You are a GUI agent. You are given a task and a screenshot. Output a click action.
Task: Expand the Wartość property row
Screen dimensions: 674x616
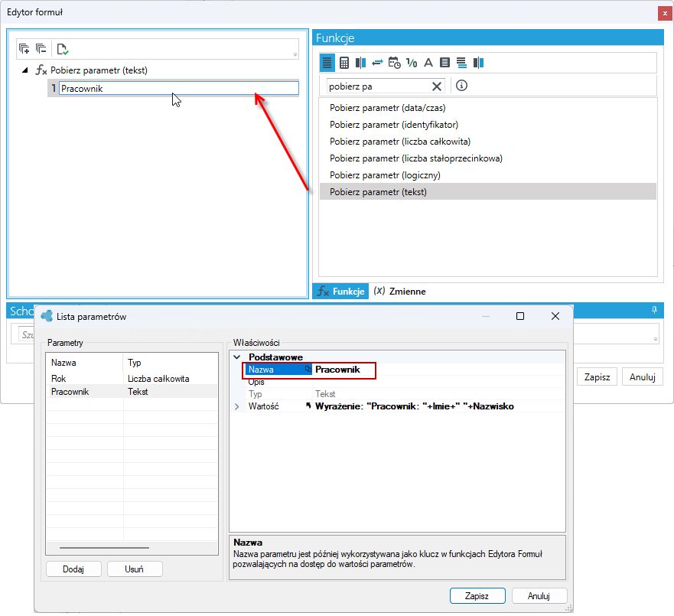237,406
